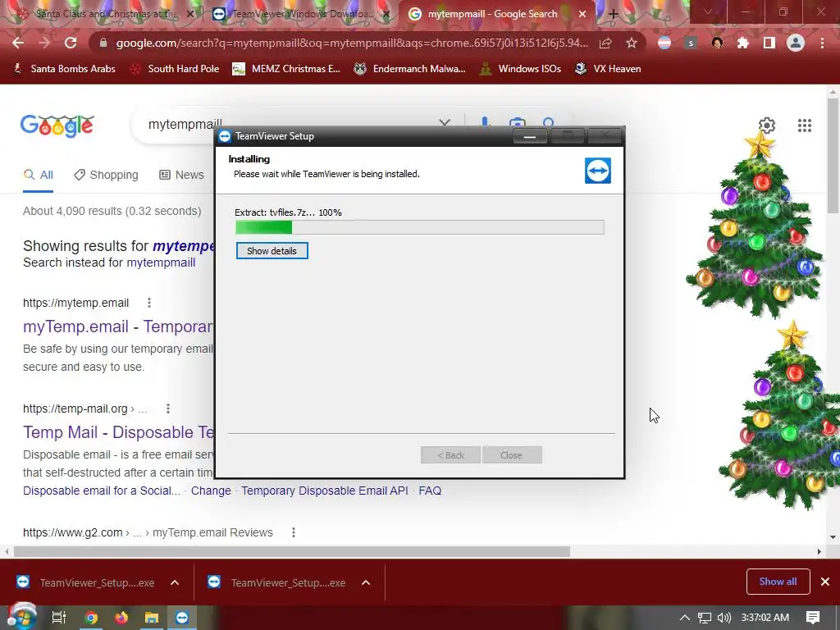Open more options for mytemp.email result
840x630 pixels.
pyautogui.click(x=149, y=303)
